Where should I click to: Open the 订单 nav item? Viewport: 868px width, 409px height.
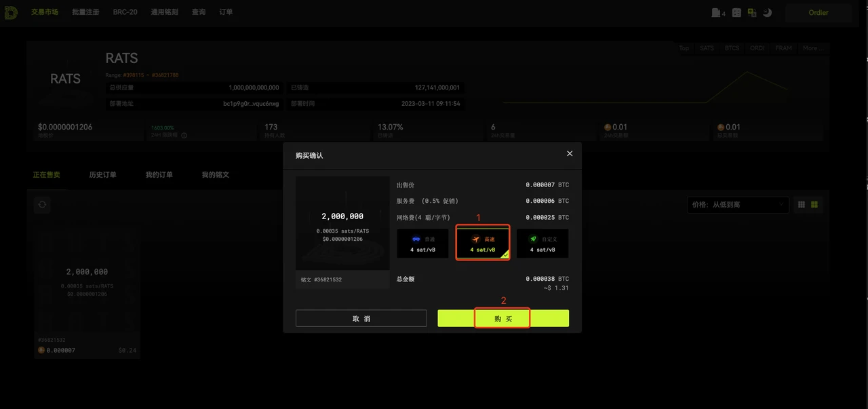pyautogui.click(x=226, y=12)
